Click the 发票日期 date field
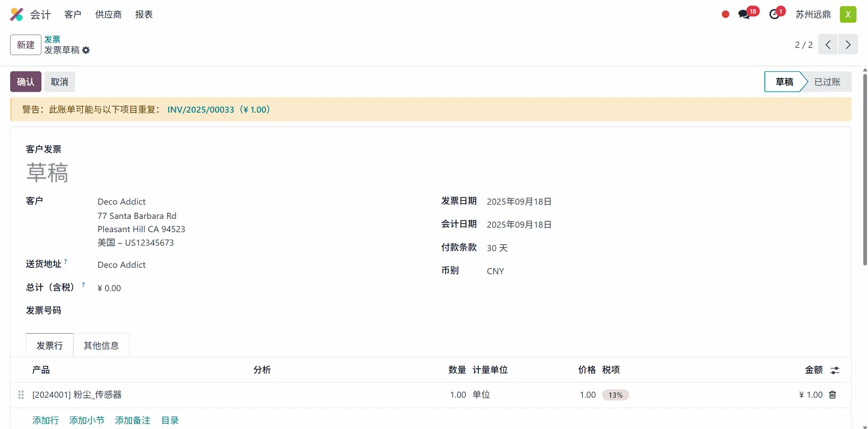868x429 pixels. [x=519, y=202]
